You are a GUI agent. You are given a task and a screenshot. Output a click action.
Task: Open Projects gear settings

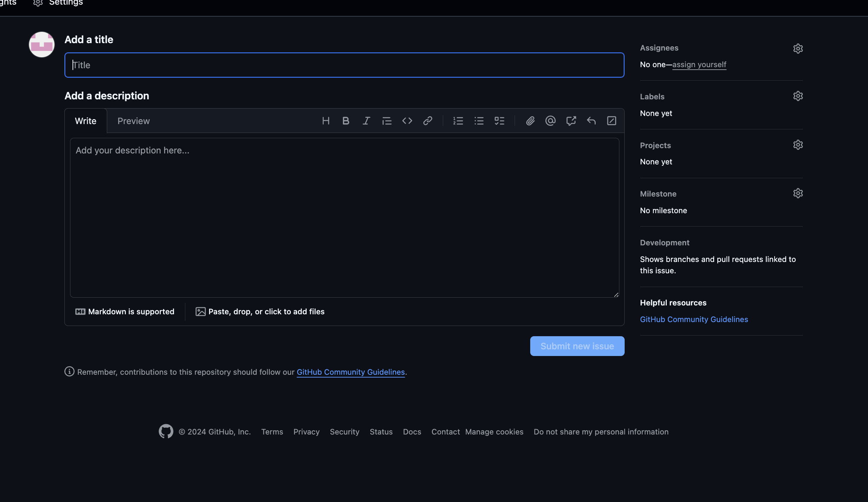[798, 145]
